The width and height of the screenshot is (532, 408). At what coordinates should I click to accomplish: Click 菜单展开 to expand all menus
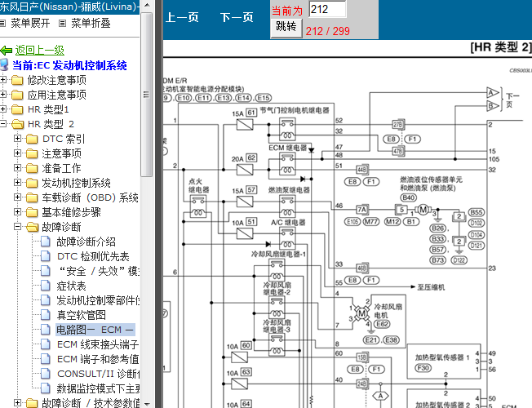[30, 23]
